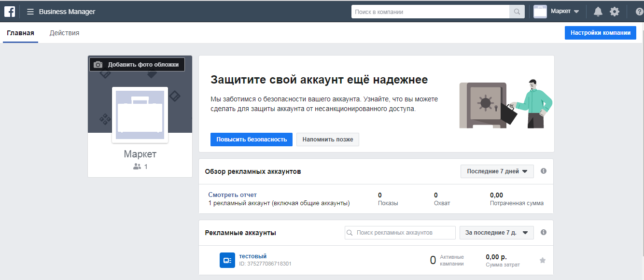This screenshot has width=644, height=280.
Task: Click the Настройки компании button
Action: pos(601,33)
